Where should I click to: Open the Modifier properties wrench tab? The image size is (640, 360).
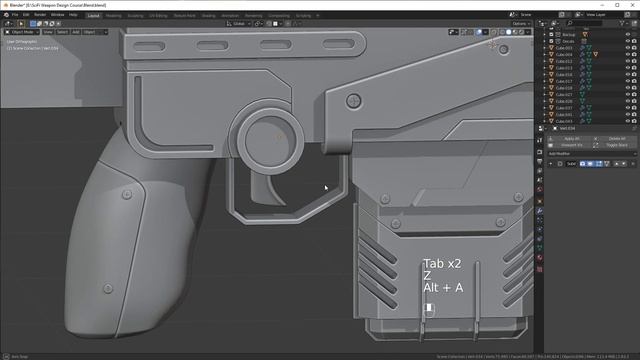[x=540, y=211]
